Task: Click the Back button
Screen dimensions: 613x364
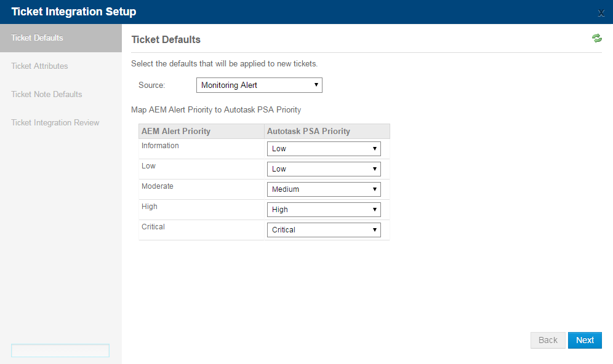Action: click(548, 340)
